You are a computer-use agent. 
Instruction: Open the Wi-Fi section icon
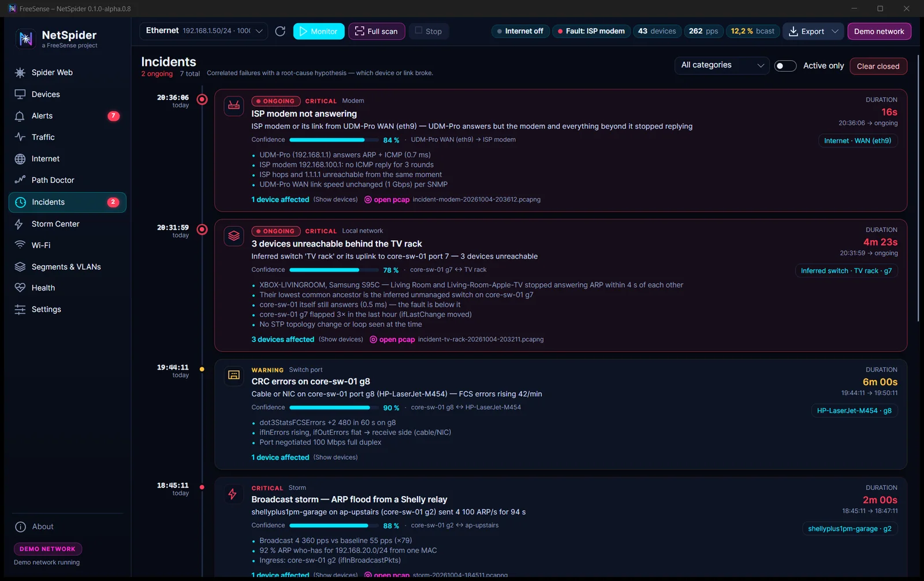20,245
